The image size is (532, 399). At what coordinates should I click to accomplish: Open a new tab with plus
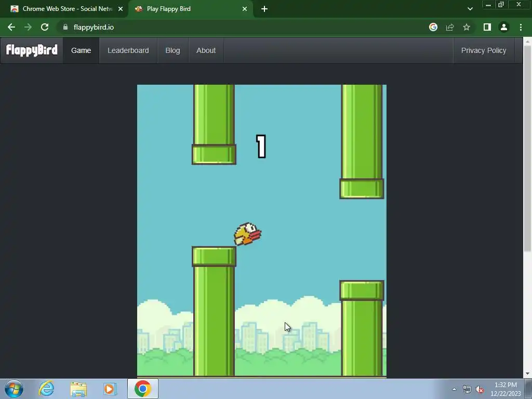click(264, 9)
